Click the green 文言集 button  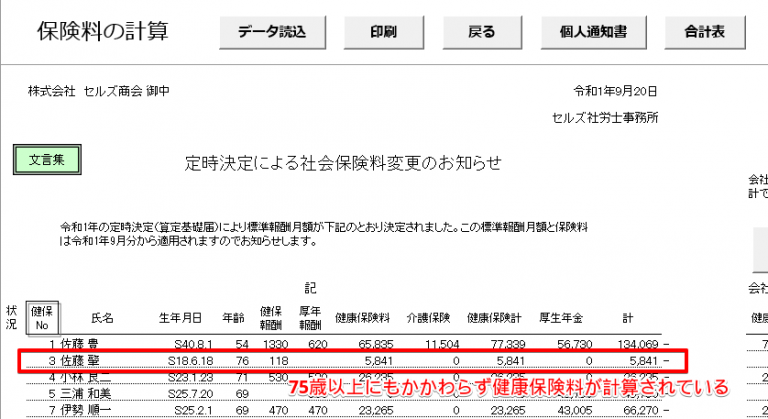[47, 160]
